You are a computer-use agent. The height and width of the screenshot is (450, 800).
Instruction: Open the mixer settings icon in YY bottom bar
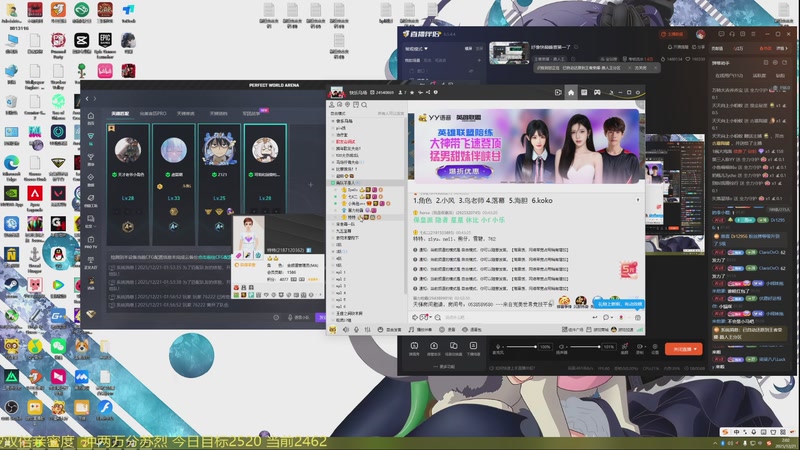(x=367, y=330)
